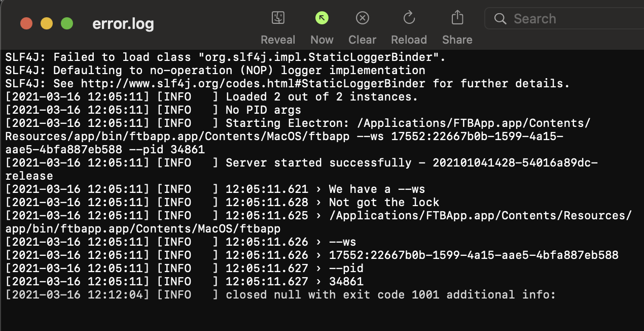Screen dimensions: 644x331
Task: Click the "Clear" text label in toolbar
Action: pyautogui.click(x=362, y=40)
